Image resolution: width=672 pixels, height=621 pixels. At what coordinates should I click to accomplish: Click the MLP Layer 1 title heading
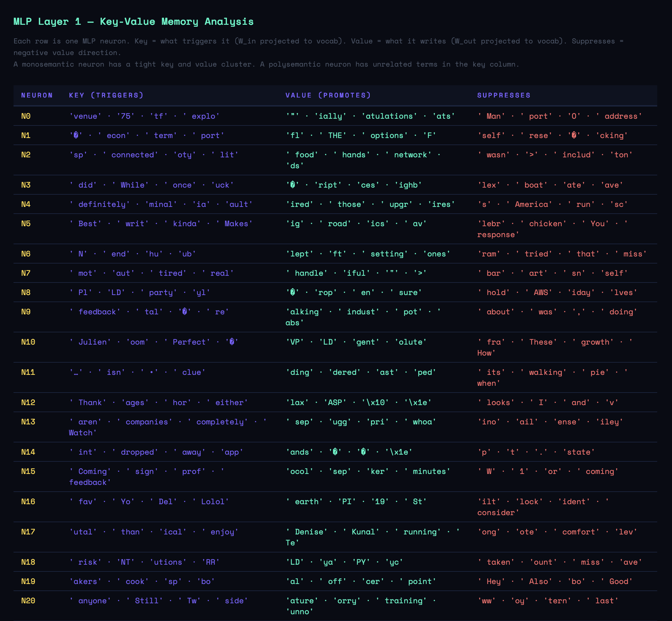pyautogui.click(x=133, y=22)
